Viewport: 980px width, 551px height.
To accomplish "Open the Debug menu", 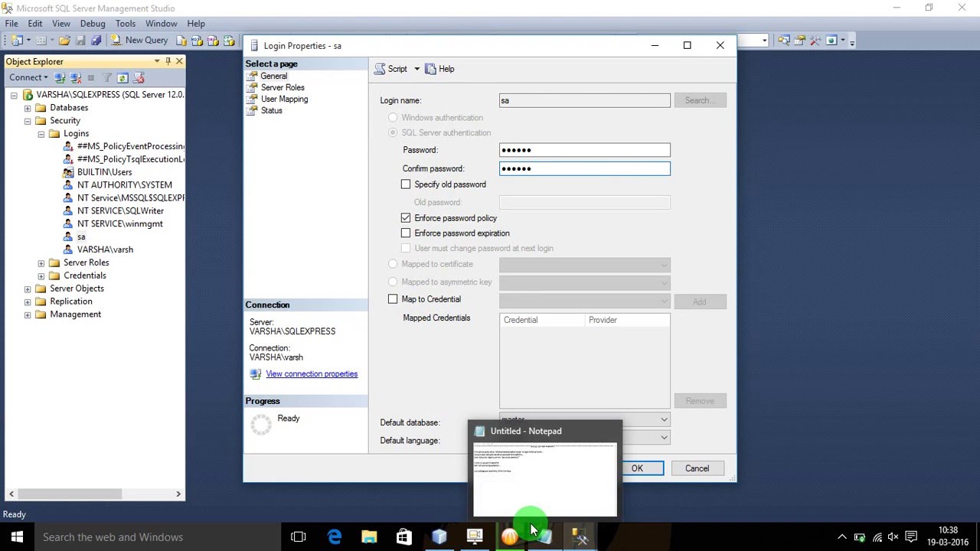I will 93,24.
